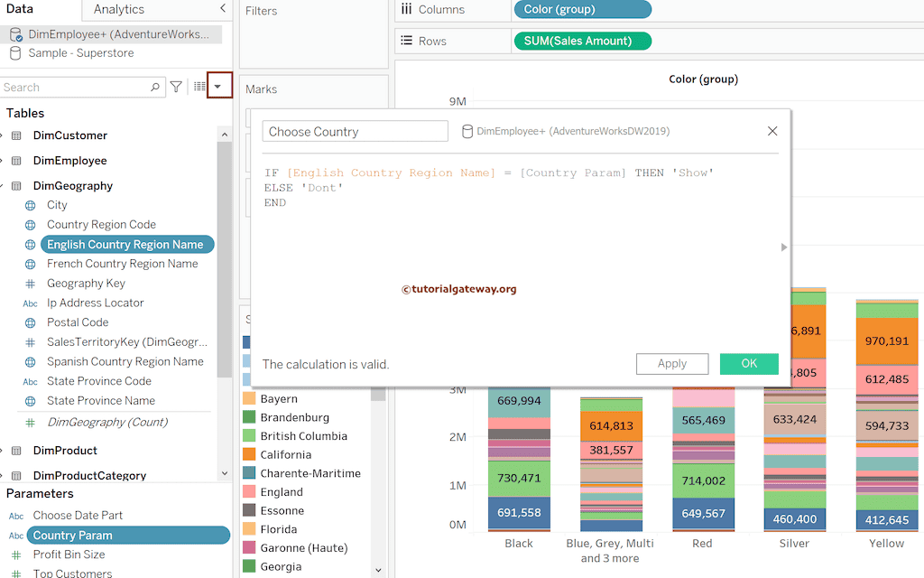Collapse the side pane with the arrow
Image resolution: width=924 pixels, height=578 pixels.
click(x=222, y=8)
